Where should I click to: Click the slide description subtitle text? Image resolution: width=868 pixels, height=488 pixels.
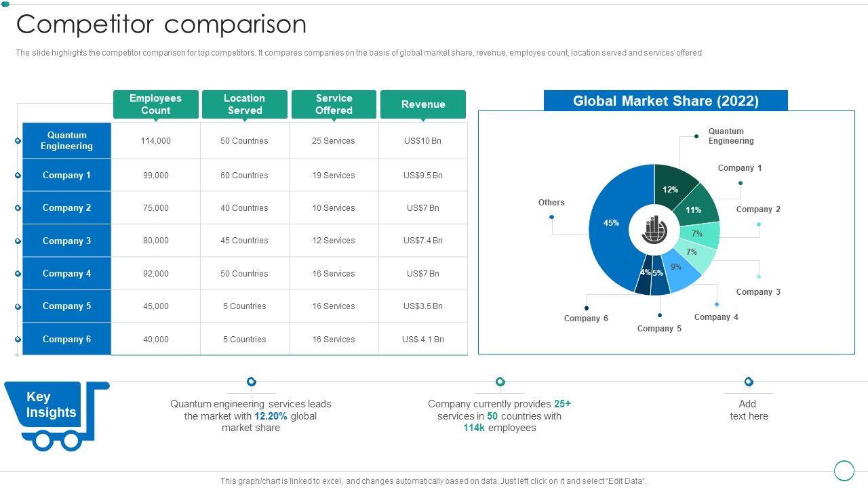359,53
